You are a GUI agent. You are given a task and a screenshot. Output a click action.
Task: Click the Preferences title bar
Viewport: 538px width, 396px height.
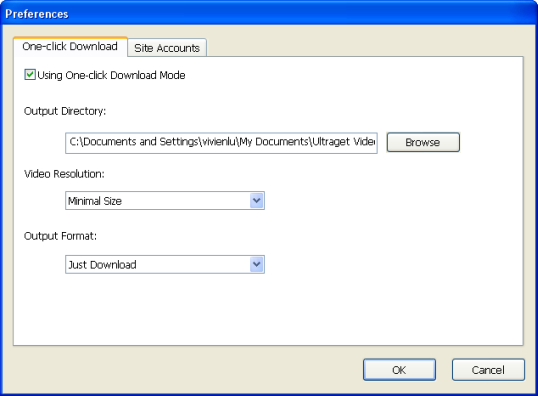coord(269,13)
